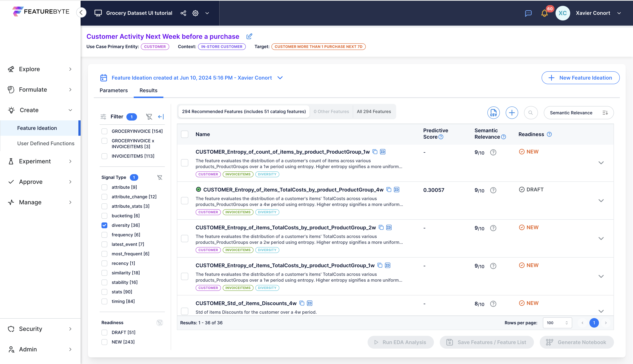633x364 pixels.
Task: Clear the Readiness filter icon
Action: coord(160,323)
